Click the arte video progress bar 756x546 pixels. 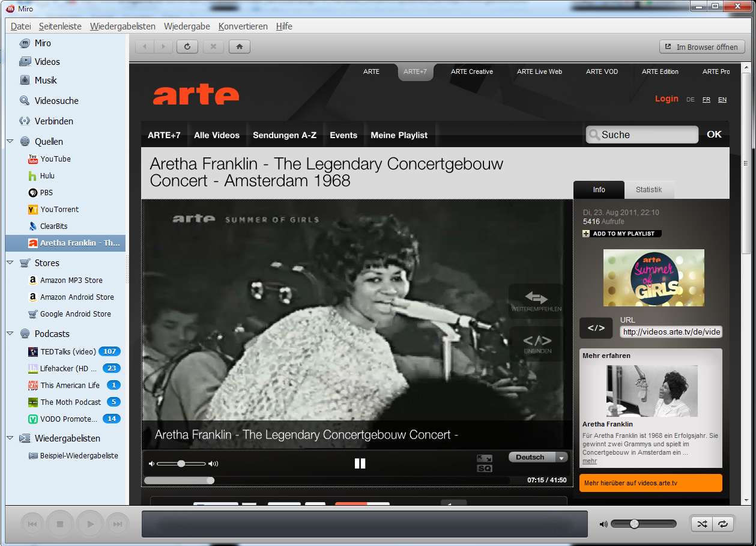[327, 480]
